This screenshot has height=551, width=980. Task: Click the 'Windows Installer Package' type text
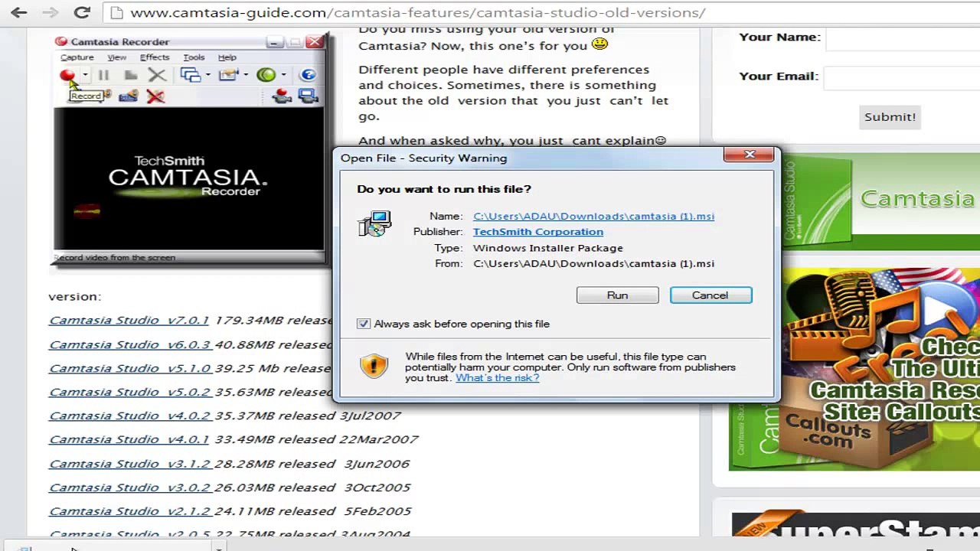click(548, 248)
